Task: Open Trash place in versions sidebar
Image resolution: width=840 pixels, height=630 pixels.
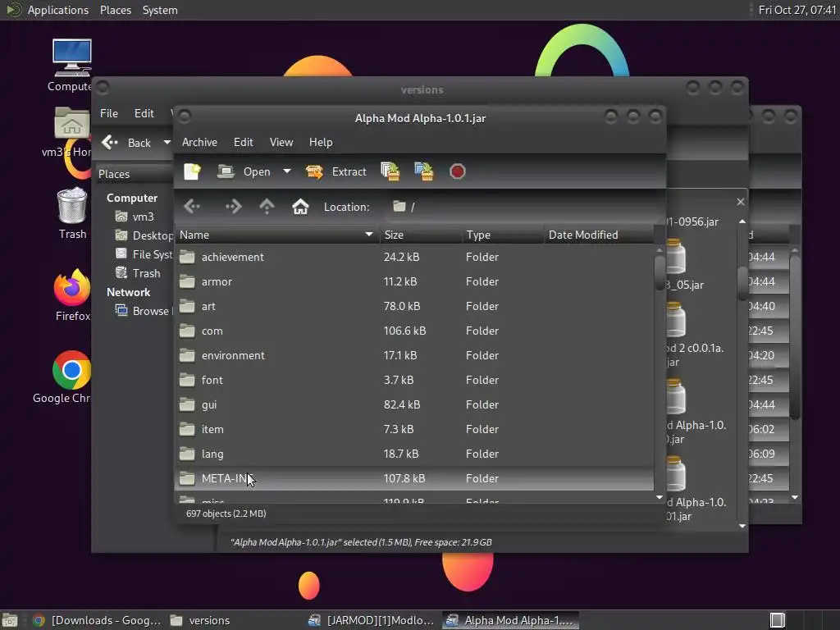Action: tap(138, 273)
